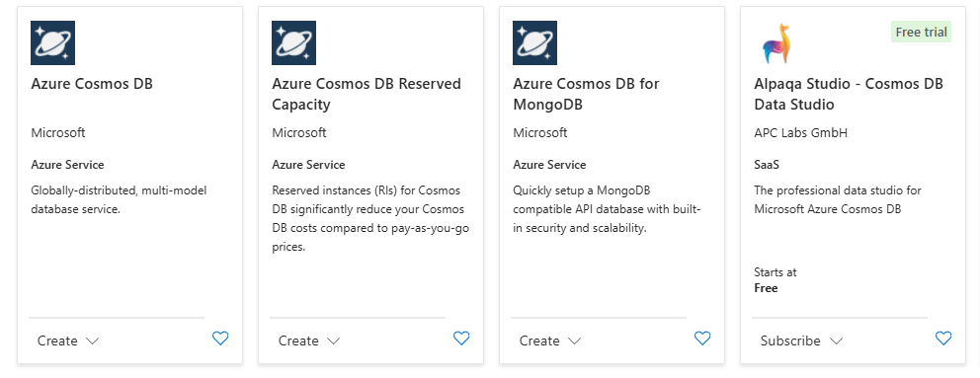
Task: Expand chevron beside Create on Azure Cosmos DB
Action: tap(93, 341)
